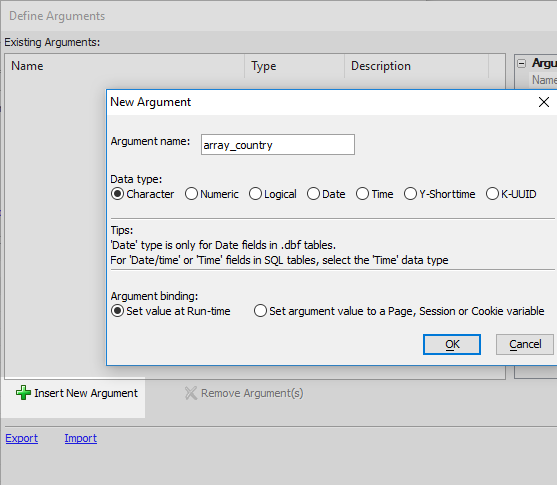Click the Argument name input field
This screenshot has width=557, height=485.
278,145
